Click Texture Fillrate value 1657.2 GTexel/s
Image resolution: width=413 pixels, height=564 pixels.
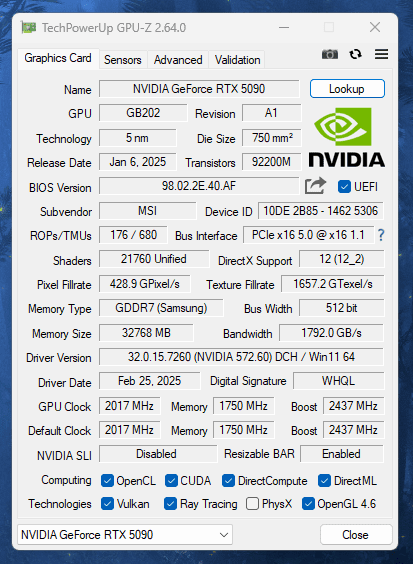pyautogui.click(x=333, y=284)
